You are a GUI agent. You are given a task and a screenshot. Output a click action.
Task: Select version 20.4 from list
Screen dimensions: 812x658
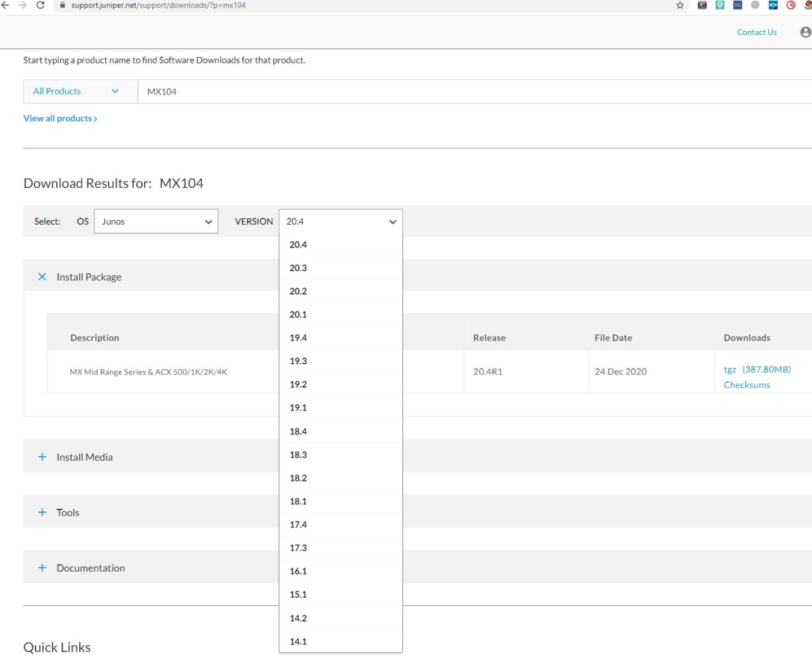[x=341, y=244]
